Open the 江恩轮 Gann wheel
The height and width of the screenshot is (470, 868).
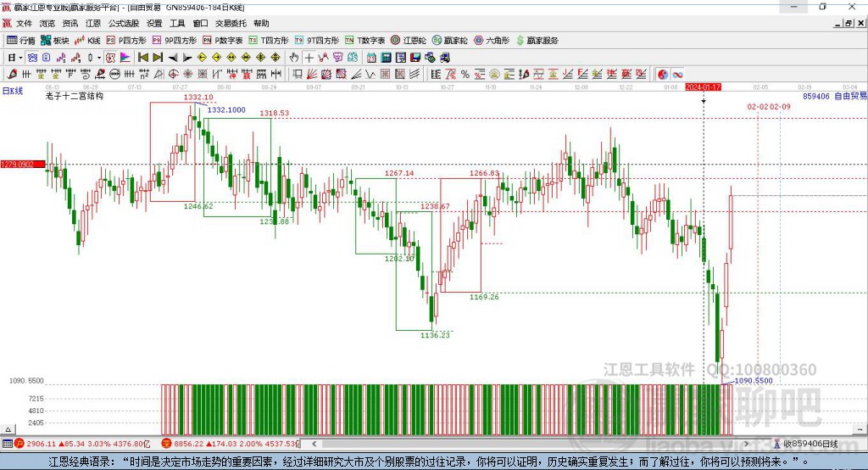(409, 41)
